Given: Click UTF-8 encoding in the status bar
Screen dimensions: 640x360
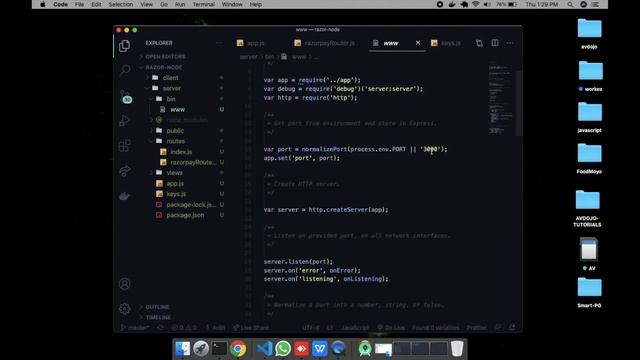Looking at the screenshot, I should pyautogui.click(x=311, y=327).
